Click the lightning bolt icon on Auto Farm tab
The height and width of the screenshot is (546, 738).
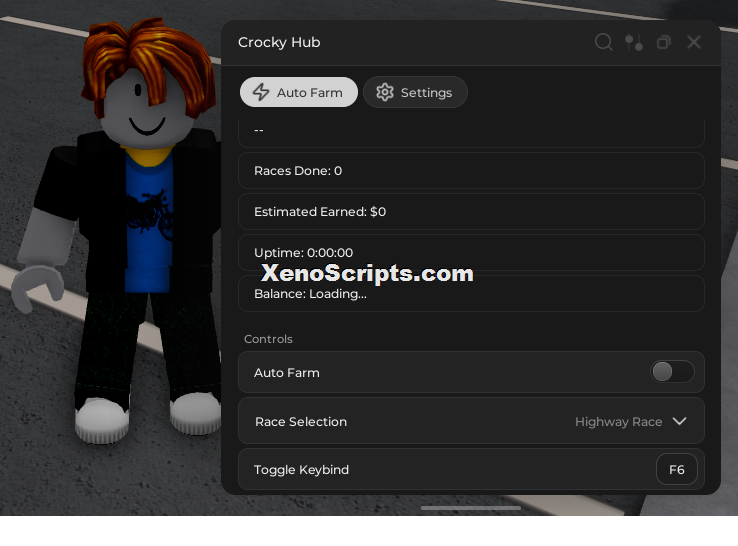[x=261, y=92]
